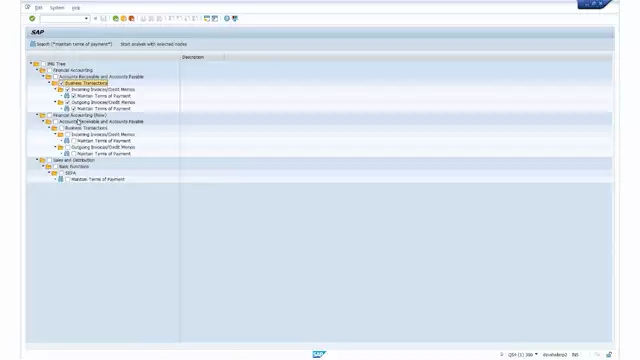Open the Edit menu
This screenshot has width=640, height=360.
[38, 8]
